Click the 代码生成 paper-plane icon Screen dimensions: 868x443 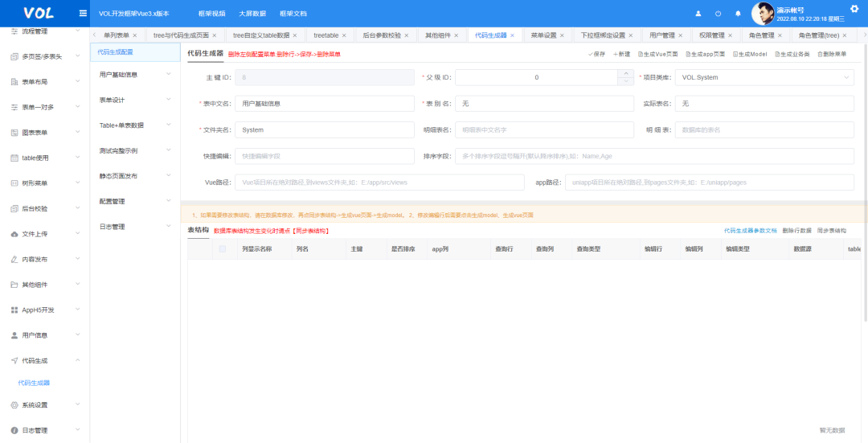coord(15,360)
